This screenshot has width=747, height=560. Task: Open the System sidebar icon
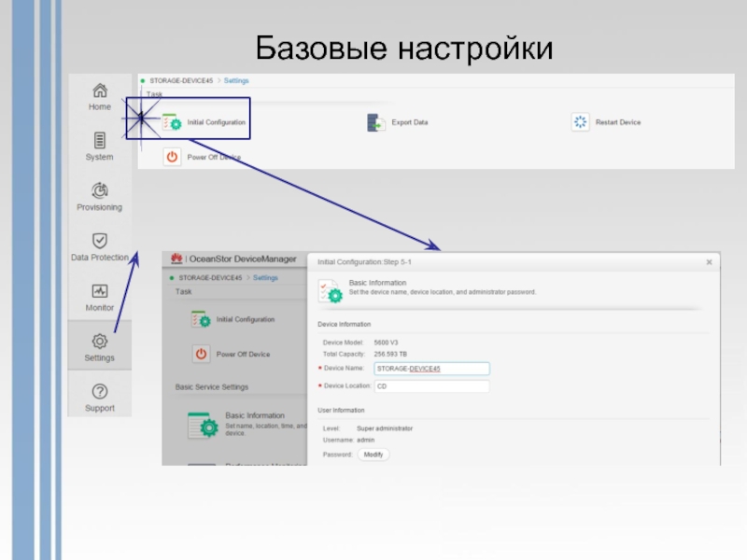tap(100, 140)
